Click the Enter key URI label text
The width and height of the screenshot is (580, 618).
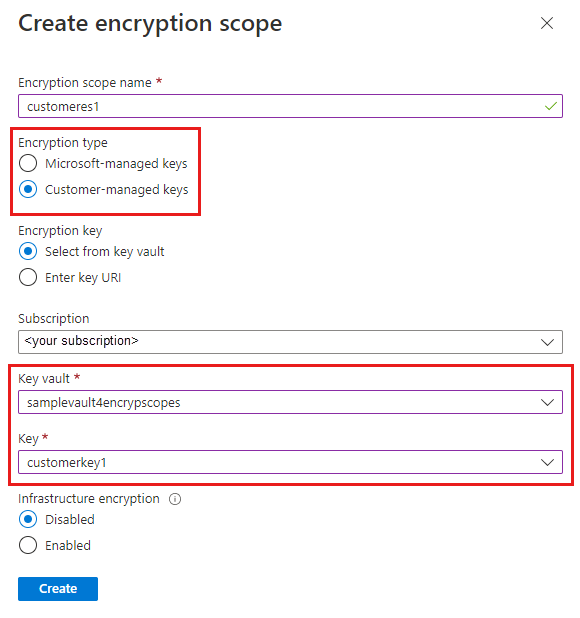83,278
